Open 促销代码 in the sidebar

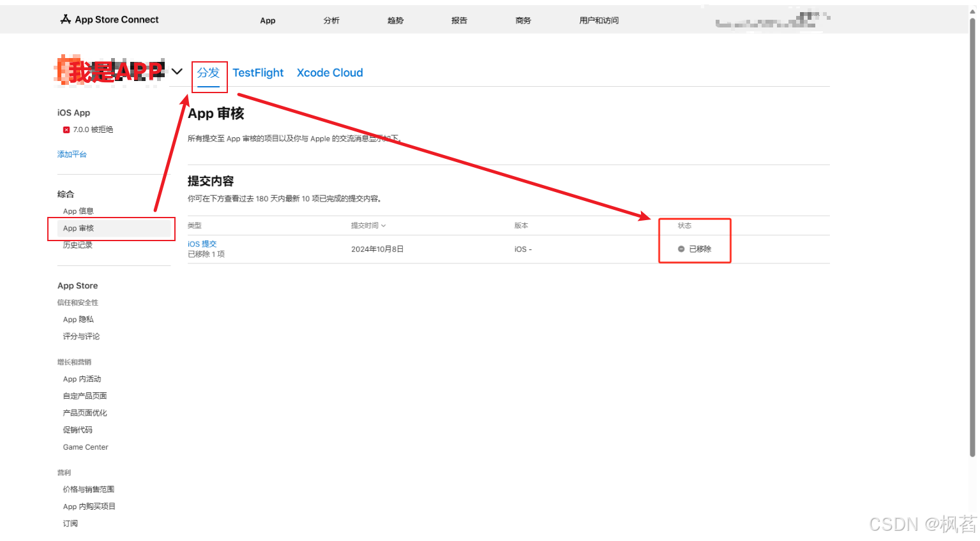(x=77, y=430)
